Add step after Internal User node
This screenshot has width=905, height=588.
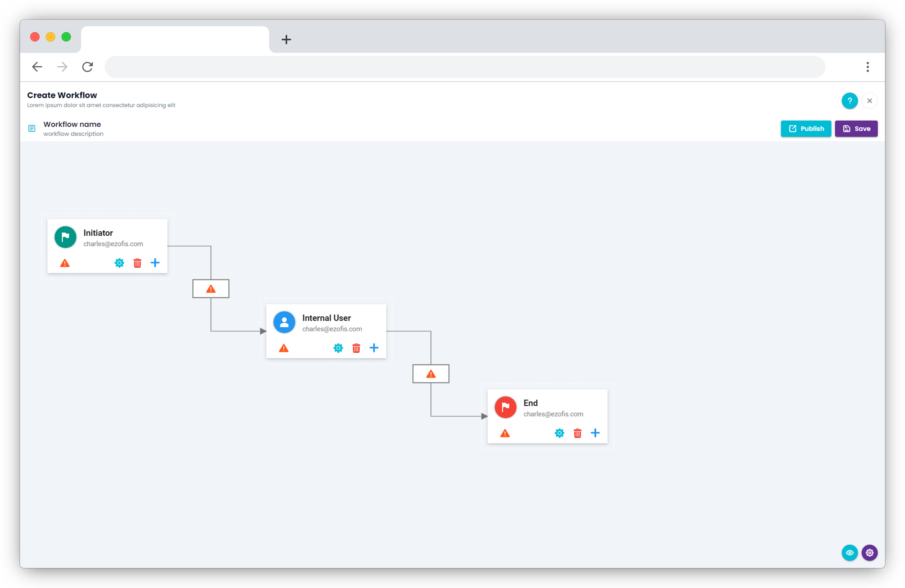tap(374, 348)
